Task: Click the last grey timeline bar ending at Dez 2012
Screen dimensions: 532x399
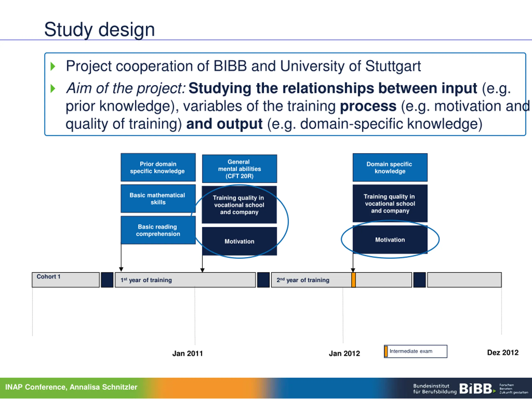Action: tap(464, 280)
